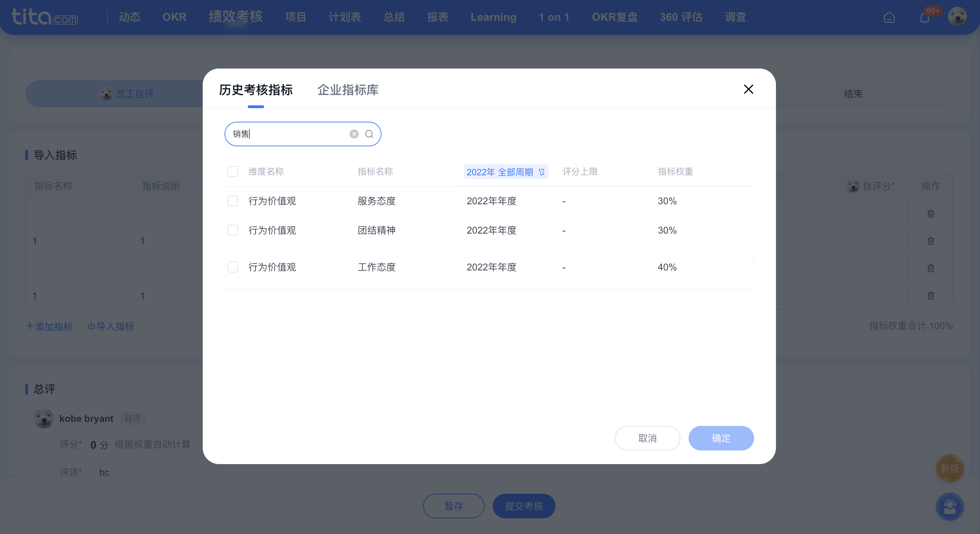980x534 pixels.
Task: Check the 服务态度 row checkbox
Action: (x=232, y=201)
